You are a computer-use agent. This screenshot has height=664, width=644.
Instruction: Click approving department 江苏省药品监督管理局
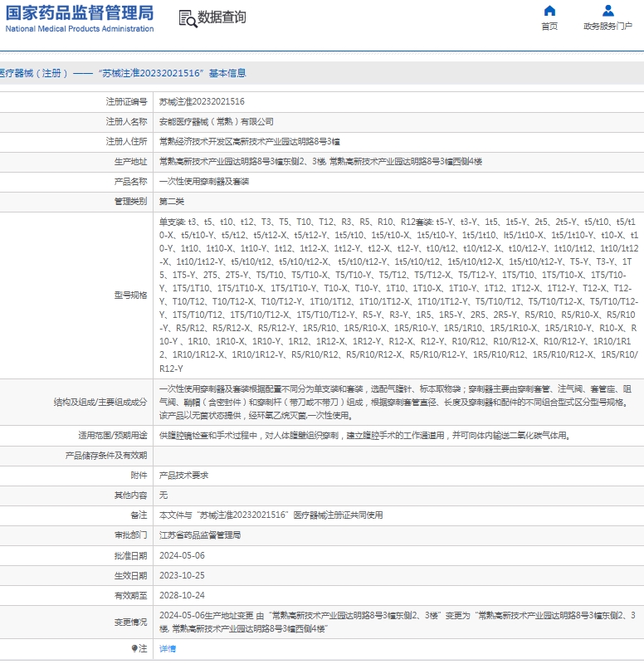pyautogui.click(x=200, y=535)
